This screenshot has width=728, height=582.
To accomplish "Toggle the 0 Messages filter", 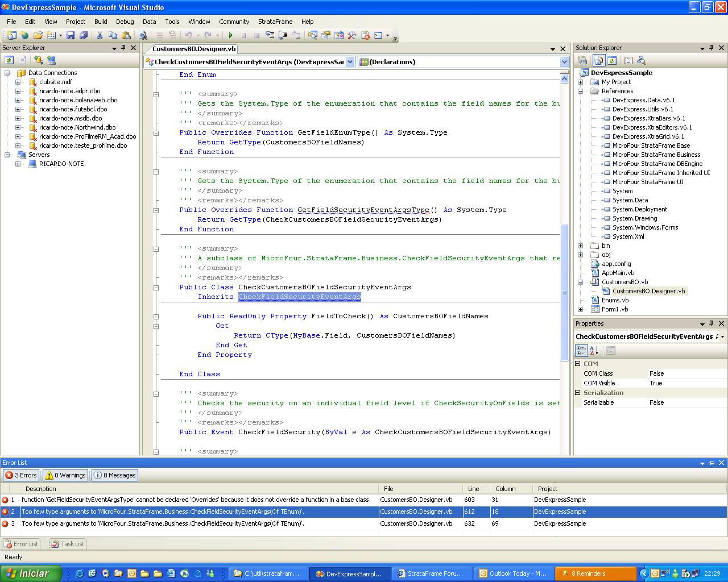I will point(115,475).
